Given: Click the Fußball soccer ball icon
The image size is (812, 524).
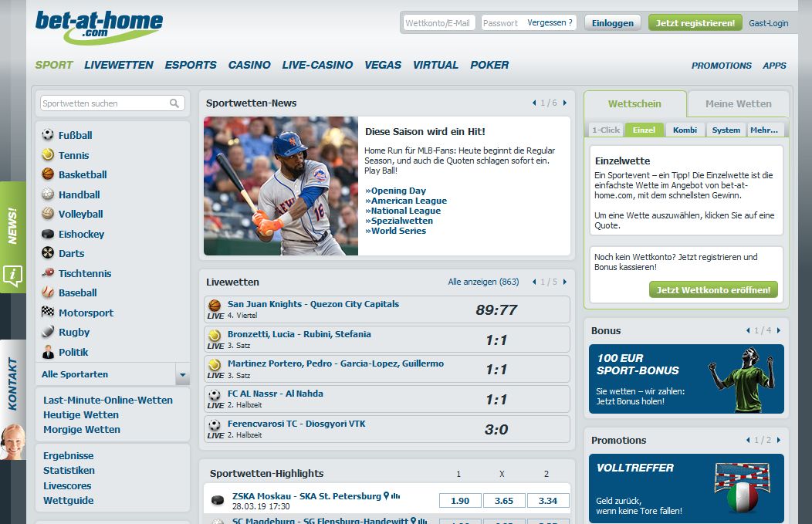Looking at the screenshot, I should coord(48,134).
